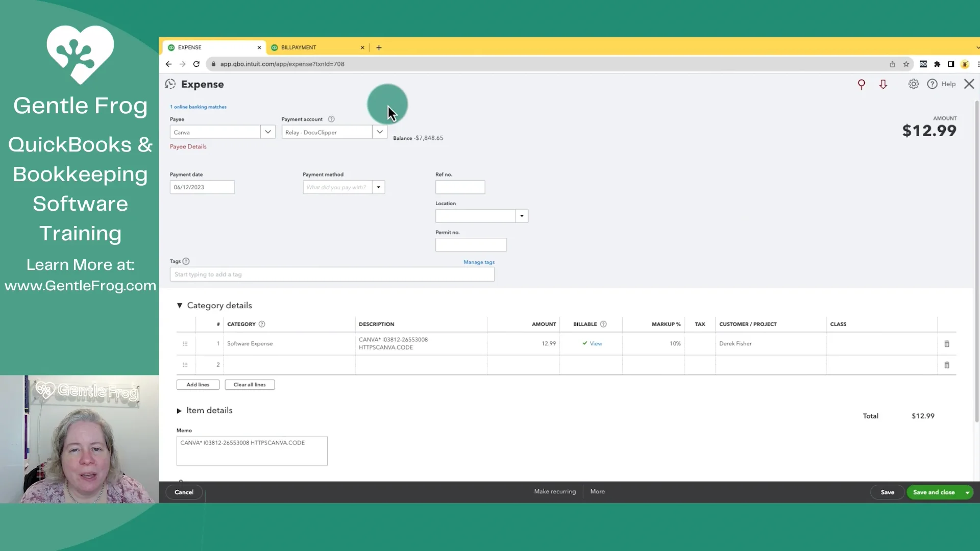The width and height of the screenshot is (980, 551).
Task: Open the More menu in footer
Action: click(597, 491)
